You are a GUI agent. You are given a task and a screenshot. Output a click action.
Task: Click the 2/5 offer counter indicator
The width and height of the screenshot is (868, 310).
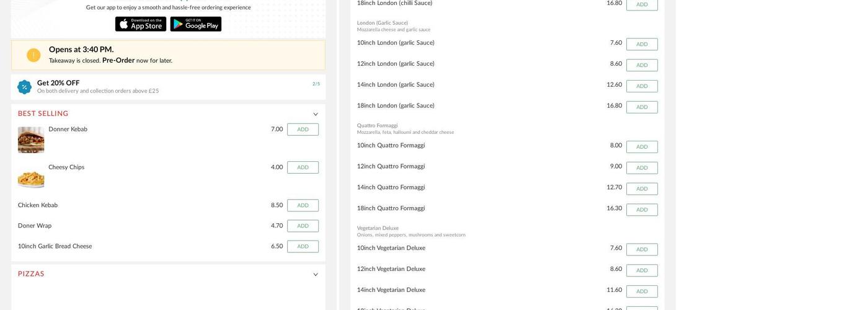[x=316, y=84]
